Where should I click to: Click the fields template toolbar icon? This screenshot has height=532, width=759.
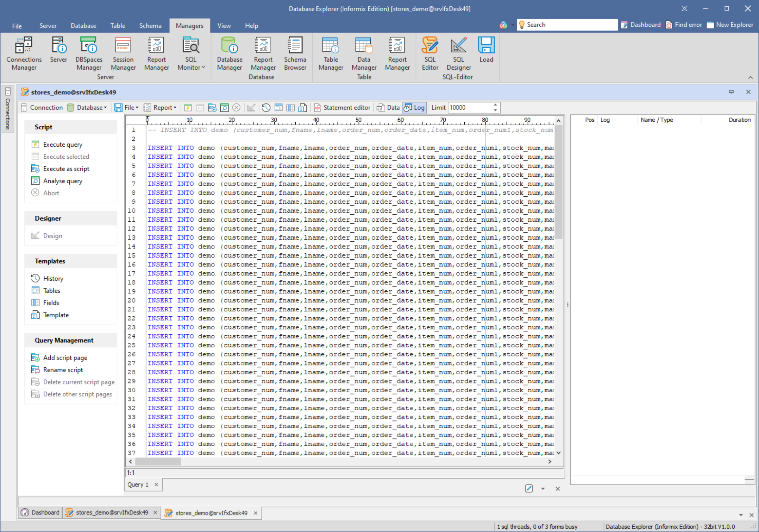click(x=290, y=108)
